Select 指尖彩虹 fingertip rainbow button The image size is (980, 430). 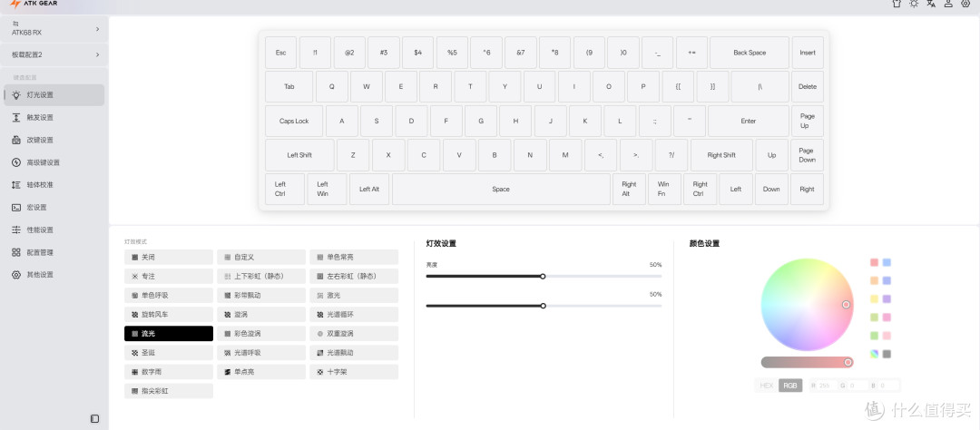[169, 391]
